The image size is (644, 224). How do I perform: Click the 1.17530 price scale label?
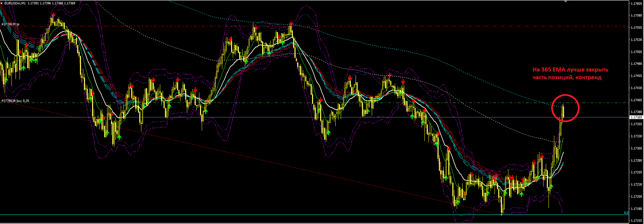coord(636,40)
